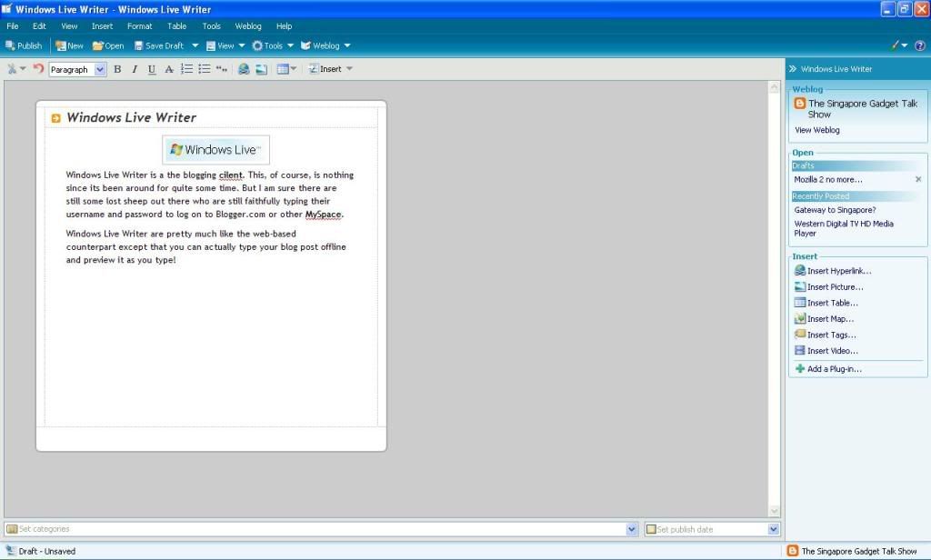Click the insert hyperlink globe toolbar icon
The width and height of the screenshot is (931, 560).
coord(244,69)
